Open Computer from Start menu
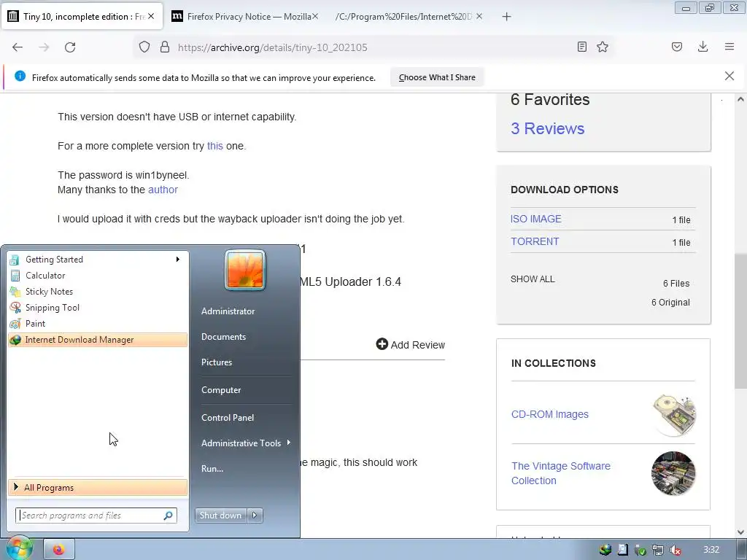This screenshot has height=560, width=747. click(x=221, y=390)
